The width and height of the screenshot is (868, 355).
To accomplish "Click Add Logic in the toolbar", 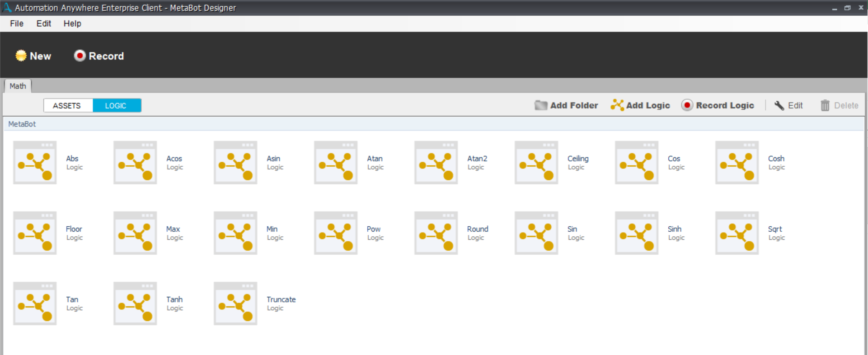I will [x=640, y=105].
